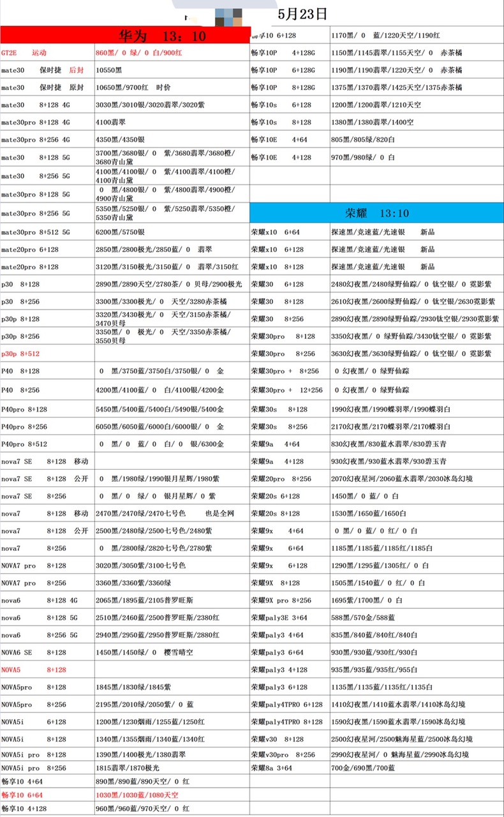Select the 'P40 8+256' model cell
This screenshot has width=504, height=817.
coord(47,390)
